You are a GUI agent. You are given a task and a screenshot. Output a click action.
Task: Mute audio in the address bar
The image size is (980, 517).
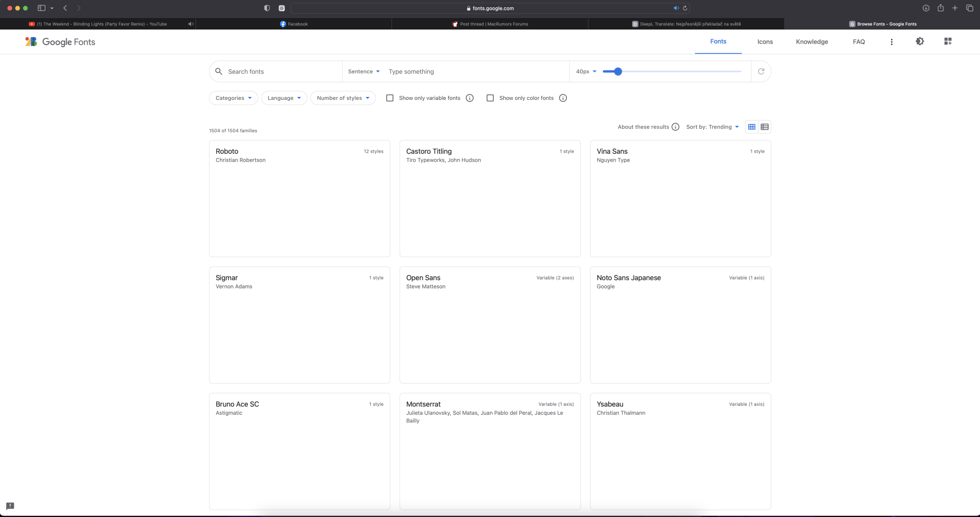tap(676, 8)
